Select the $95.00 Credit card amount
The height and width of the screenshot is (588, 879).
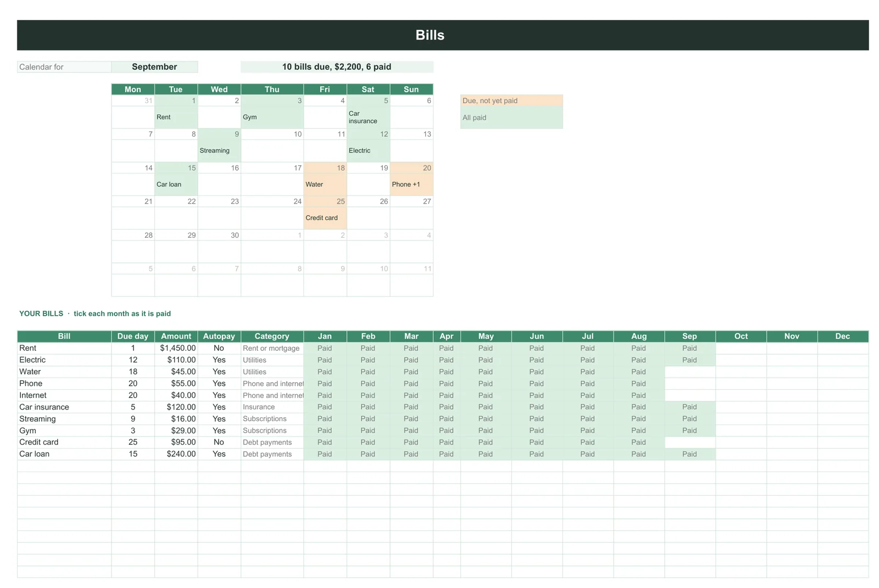click(x=176, y=442)
